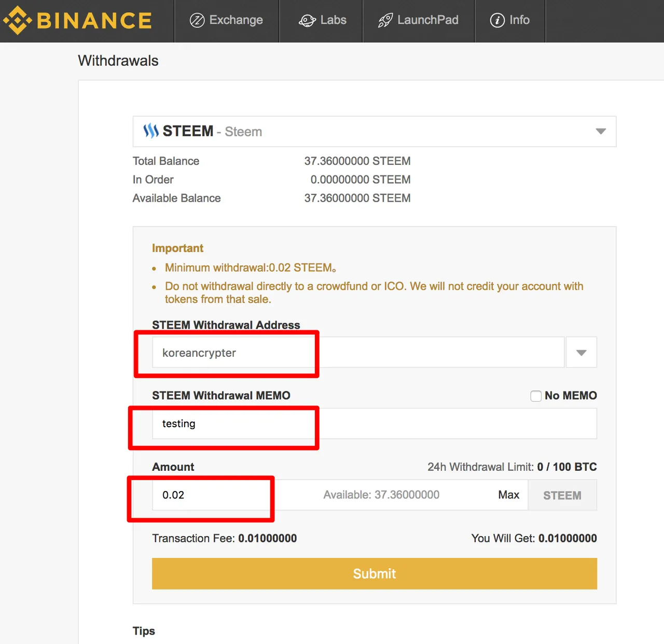This screenshot has height=644, width=664.
Task: Click the Important heading
Action: pyautogui.click(x=177, y=248)
